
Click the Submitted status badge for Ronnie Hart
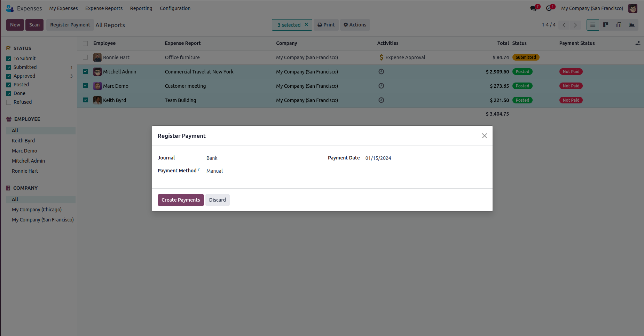point(526,57)
